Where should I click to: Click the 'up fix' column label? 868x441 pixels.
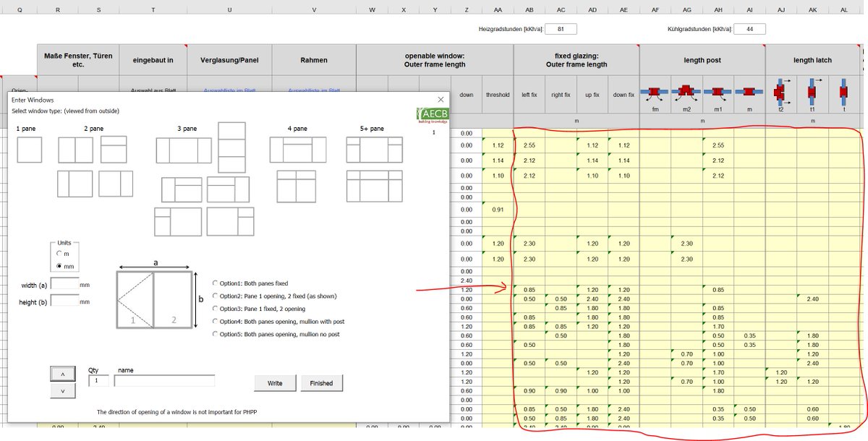pos(592,95)
